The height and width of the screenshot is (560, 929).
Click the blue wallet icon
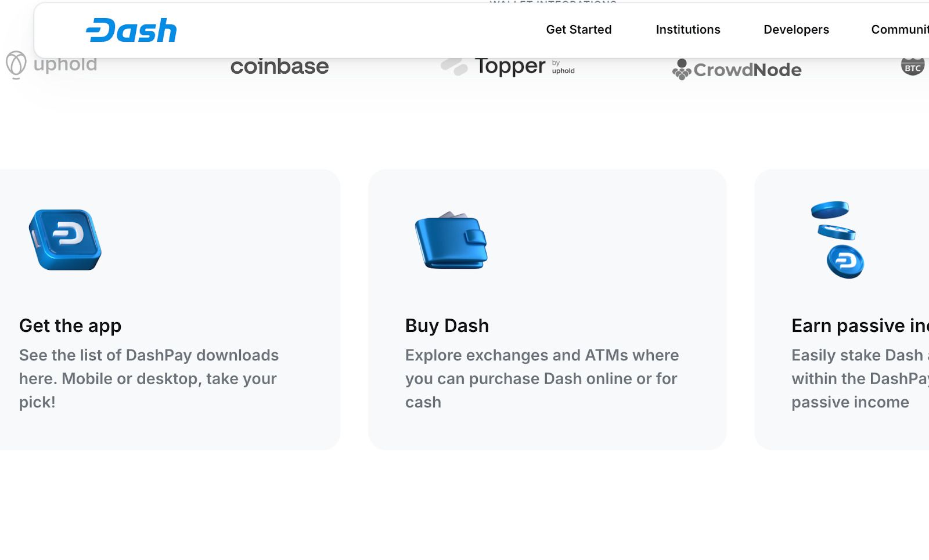[x=451, y=240]
